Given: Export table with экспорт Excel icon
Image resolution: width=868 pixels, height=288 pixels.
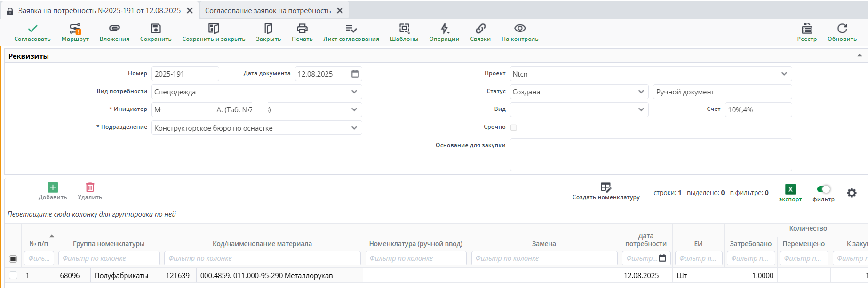Looking at the screenshot, I should point(790,189).
